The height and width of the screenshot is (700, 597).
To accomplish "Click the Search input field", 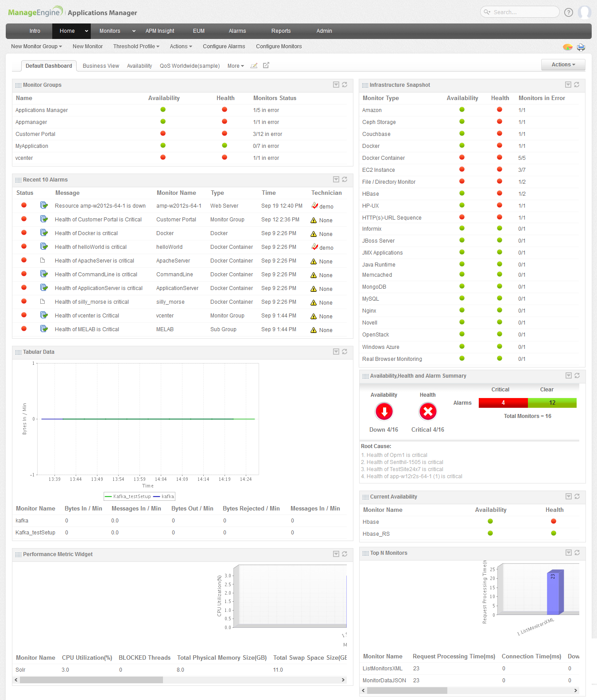I will [520, 12].
